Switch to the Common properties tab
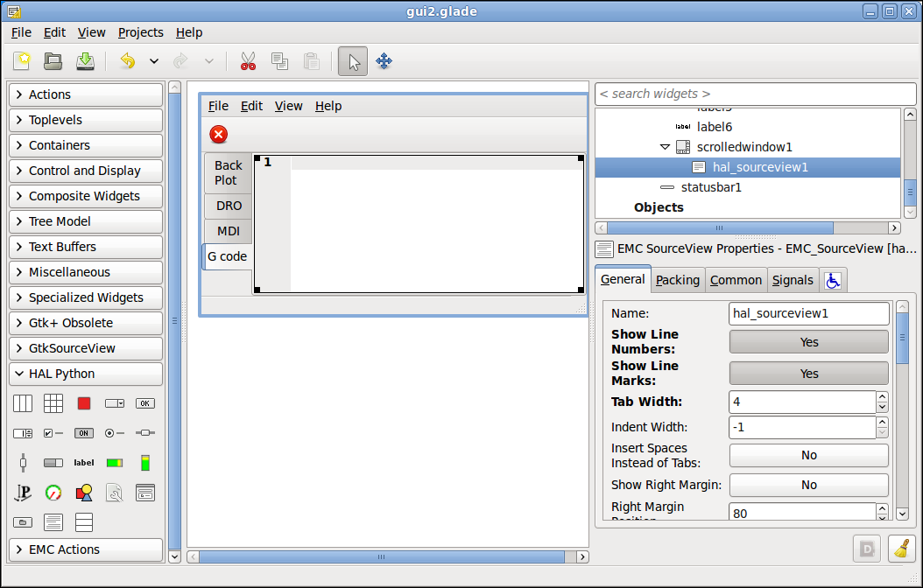Image resolution: width=923 pixels, height=588 pixels. pyautogui.click(x=736, y=281)
